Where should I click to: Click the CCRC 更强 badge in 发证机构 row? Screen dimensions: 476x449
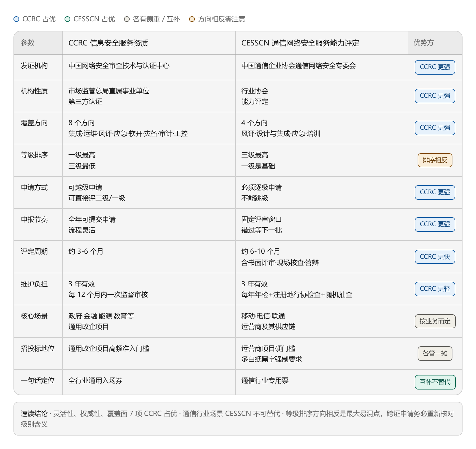point(435,67)
